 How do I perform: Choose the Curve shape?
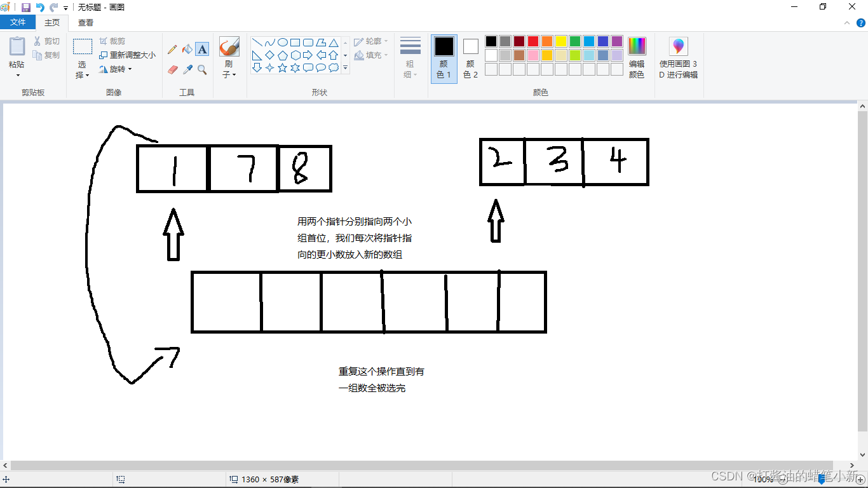pyautogui.click(x=269, y=43)
